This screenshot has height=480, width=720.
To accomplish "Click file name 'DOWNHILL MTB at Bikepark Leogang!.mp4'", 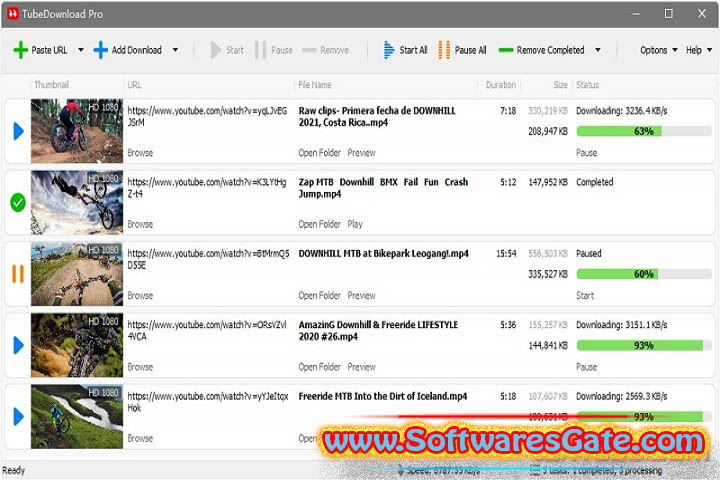I will coord(383,254).
